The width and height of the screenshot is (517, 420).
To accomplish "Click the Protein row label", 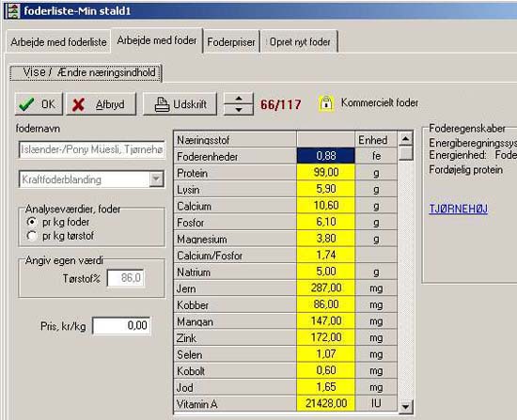I will tap(235, 173).
